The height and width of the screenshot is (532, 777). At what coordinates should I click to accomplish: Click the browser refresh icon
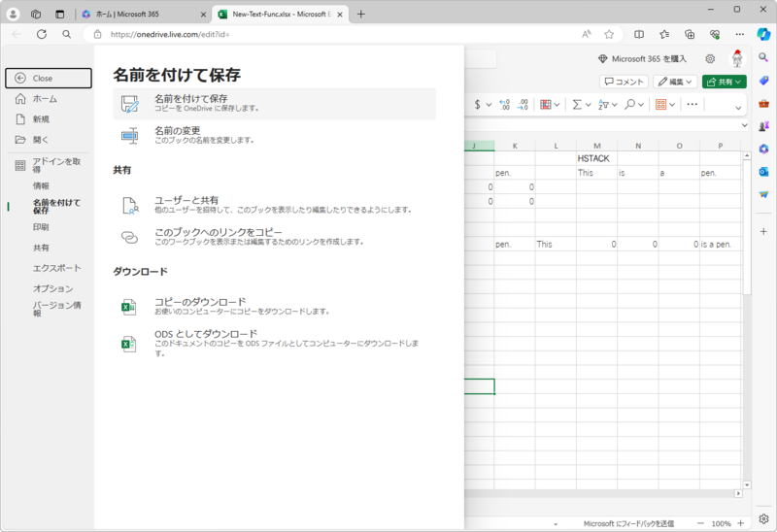[42, 34]
